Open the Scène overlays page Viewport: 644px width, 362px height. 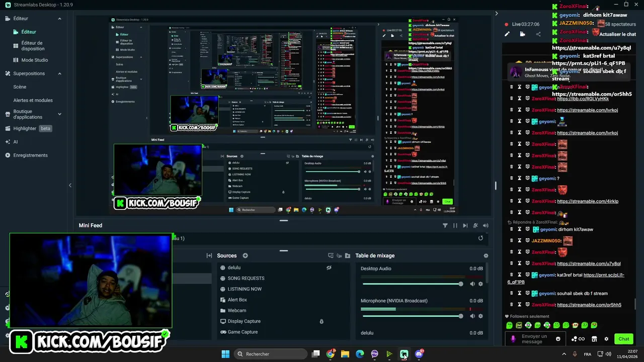(20, 86)
